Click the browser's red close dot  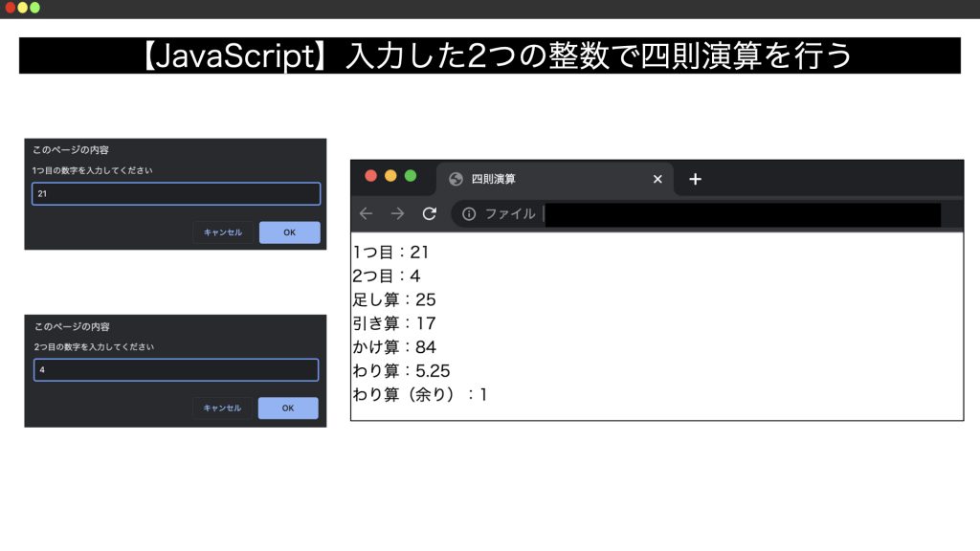tap(370, 176)
